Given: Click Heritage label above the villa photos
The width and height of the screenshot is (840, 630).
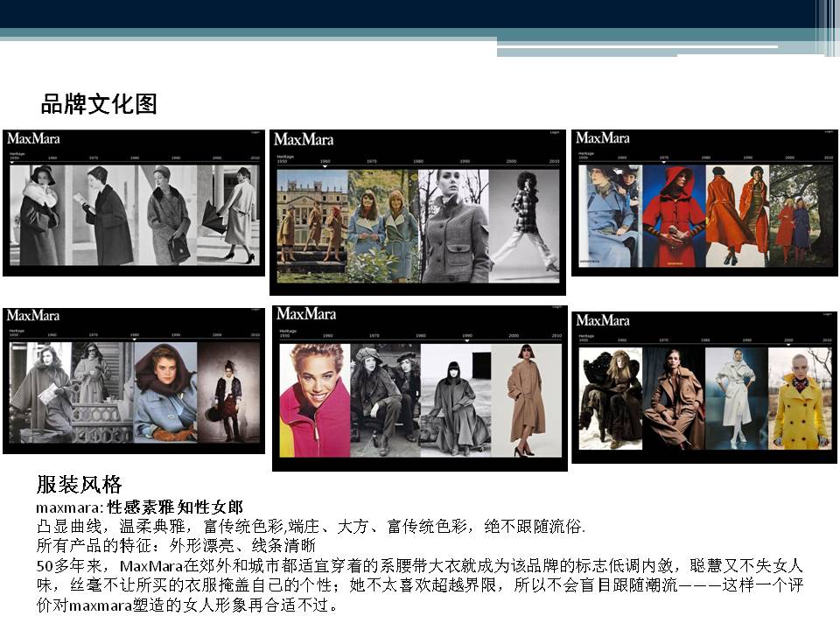Looking at the screenshot, I should coord(285,157).
